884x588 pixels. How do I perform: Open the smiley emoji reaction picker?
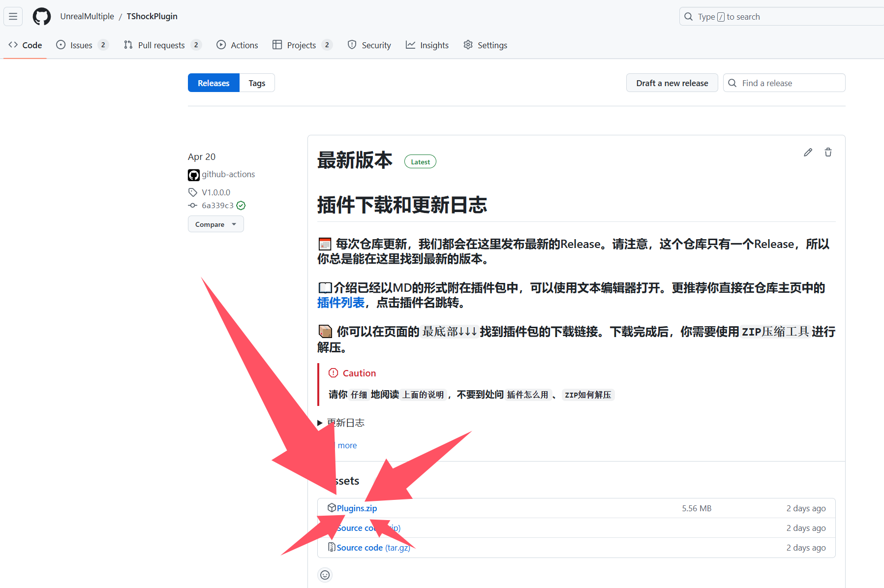[325, 575]
